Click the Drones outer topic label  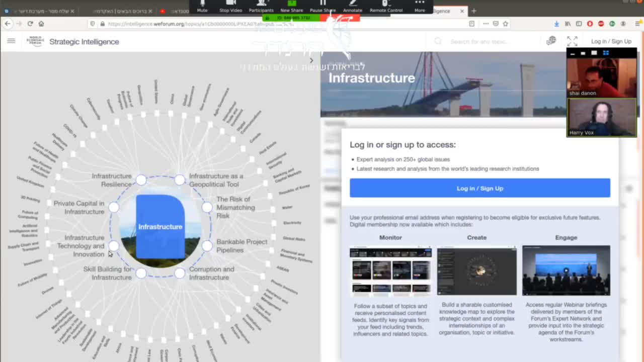click(x=47, y=291)
